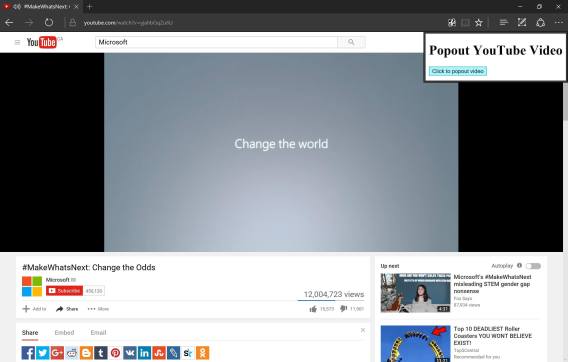Close the #MakeWhatsNext browser tab
568x362 pixels.
tap(76, 7)
